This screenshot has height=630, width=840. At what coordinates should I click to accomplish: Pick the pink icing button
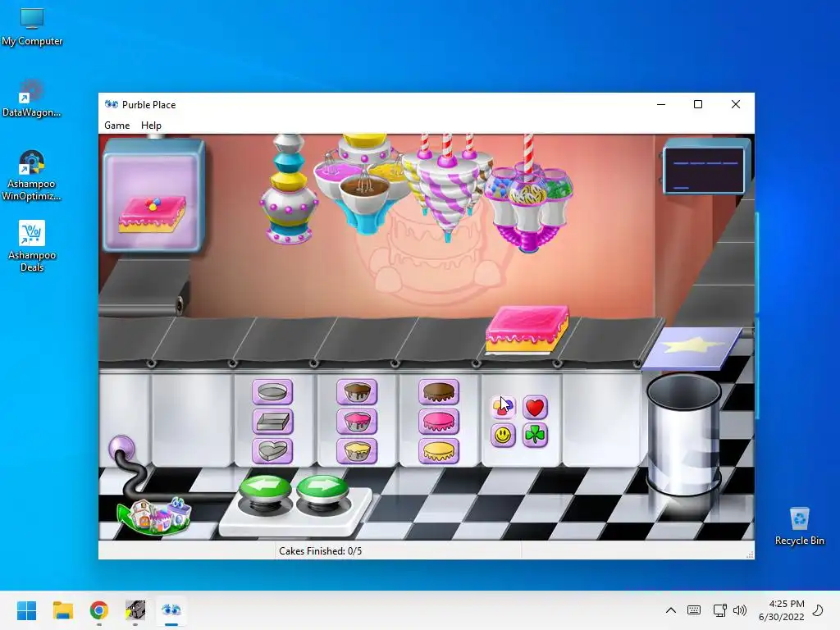[x=439, y=421]
